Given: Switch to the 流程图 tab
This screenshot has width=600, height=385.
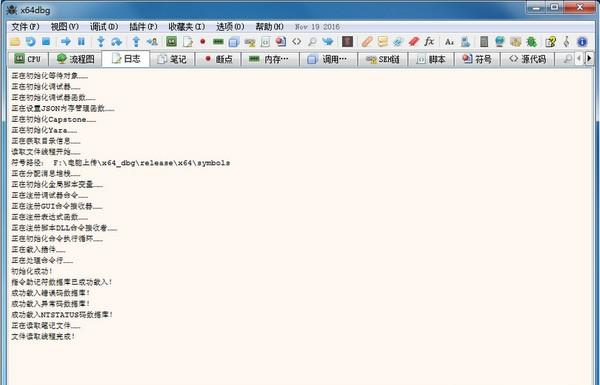Looking at the screenshot, I should tap(75, 59).
